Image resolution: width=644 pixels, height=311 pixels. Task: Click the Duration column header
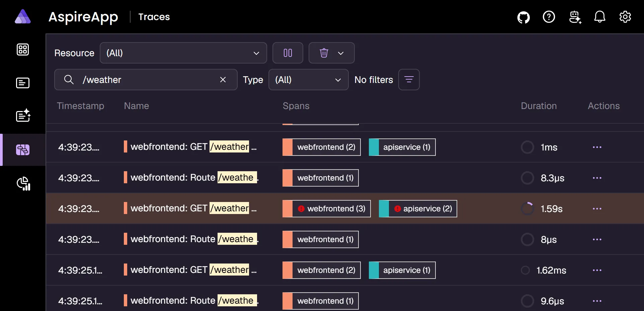point(539,106)
